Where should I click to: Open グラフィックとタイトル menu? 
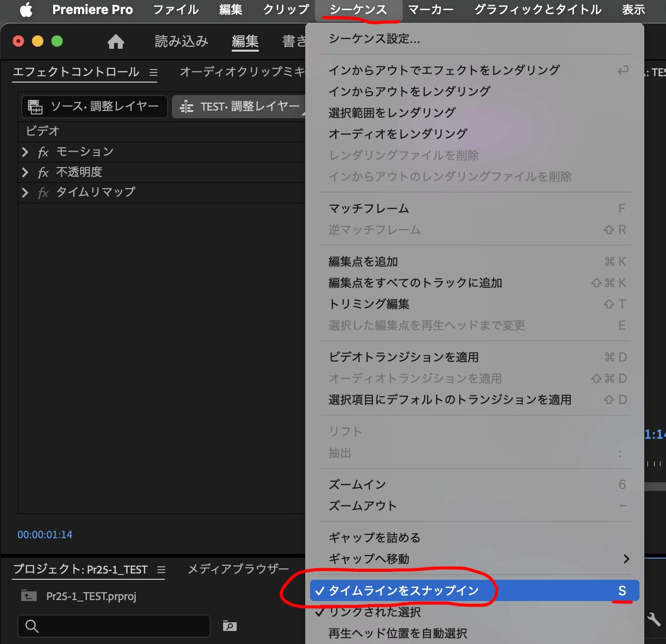(538, 10)
